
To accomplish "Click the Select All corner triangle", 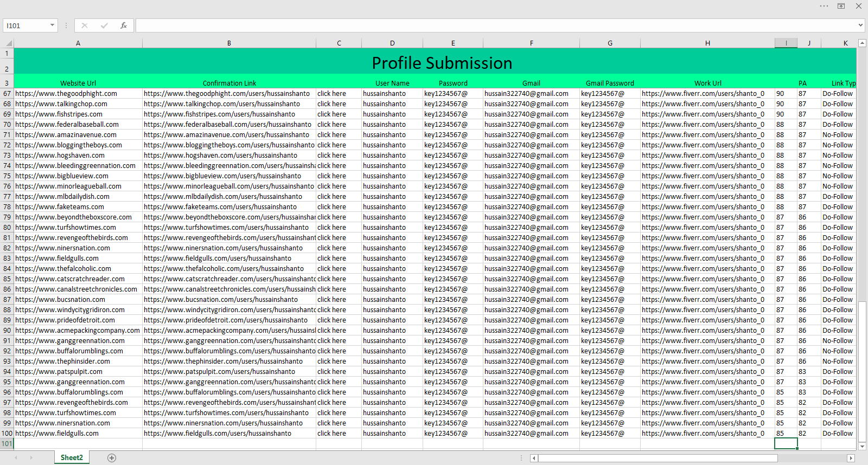I will point(8,43).
